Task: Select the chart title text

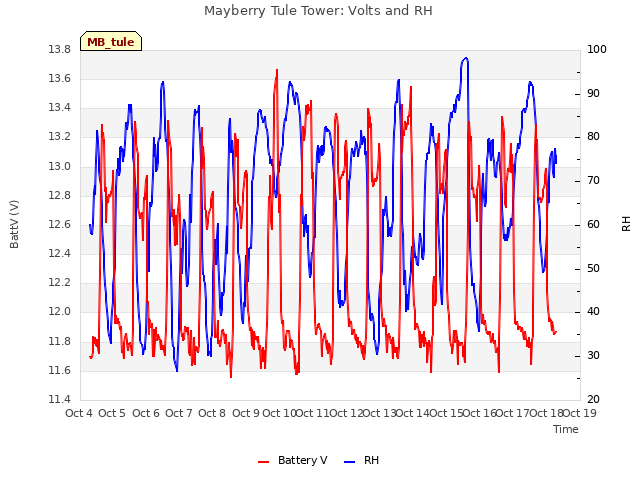Action: [x=318, y=10]
